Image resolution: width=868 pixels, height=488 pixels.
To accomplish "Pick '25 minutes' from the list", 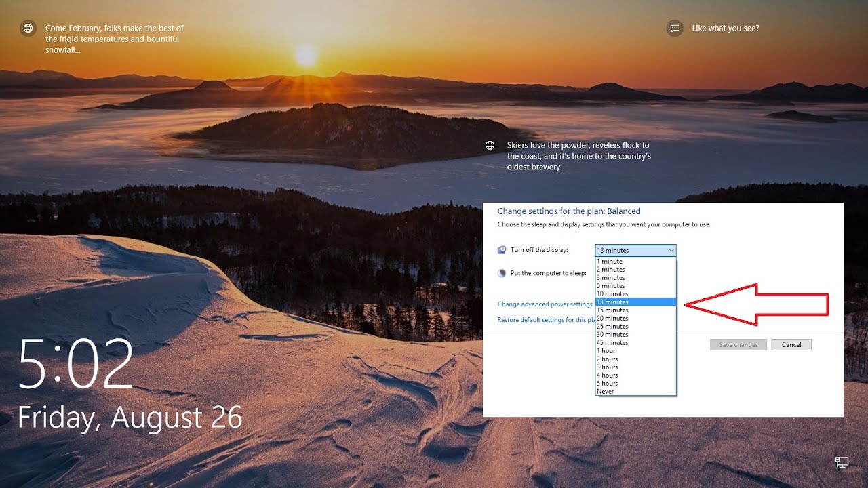I will coord(635,327).
